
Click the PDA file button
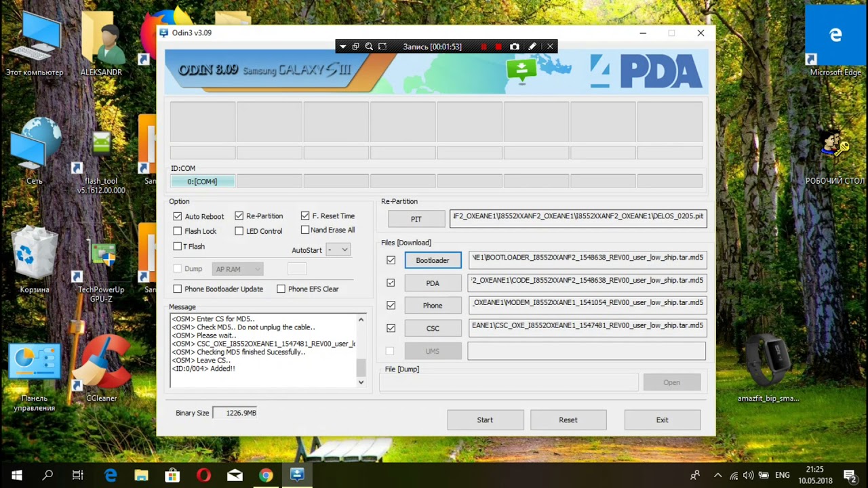point(433,283)
